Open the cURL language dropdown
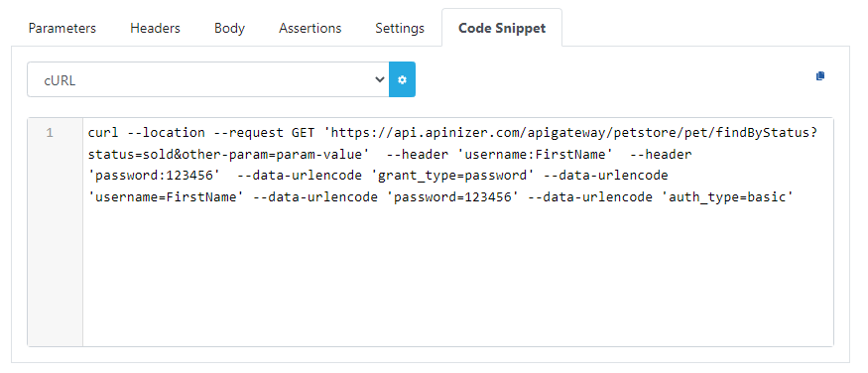 pos(208,79)
